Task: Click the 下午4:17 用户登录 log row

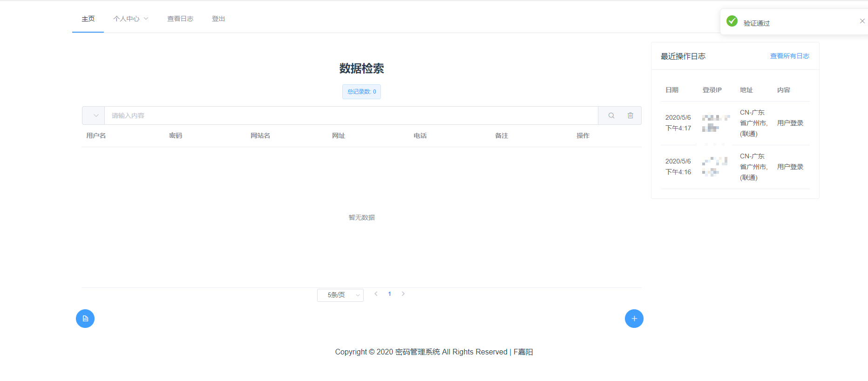Action: tap(735, 123)
